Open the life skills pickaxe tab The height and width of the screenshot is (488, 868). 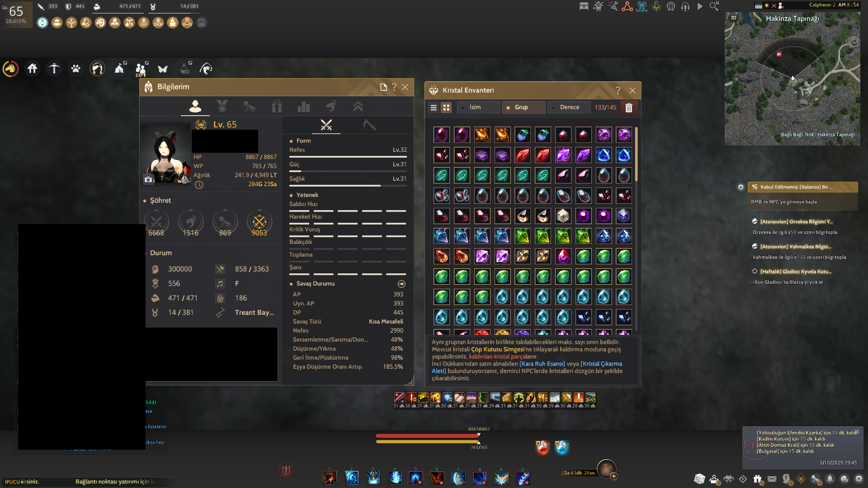coord(369,125)
